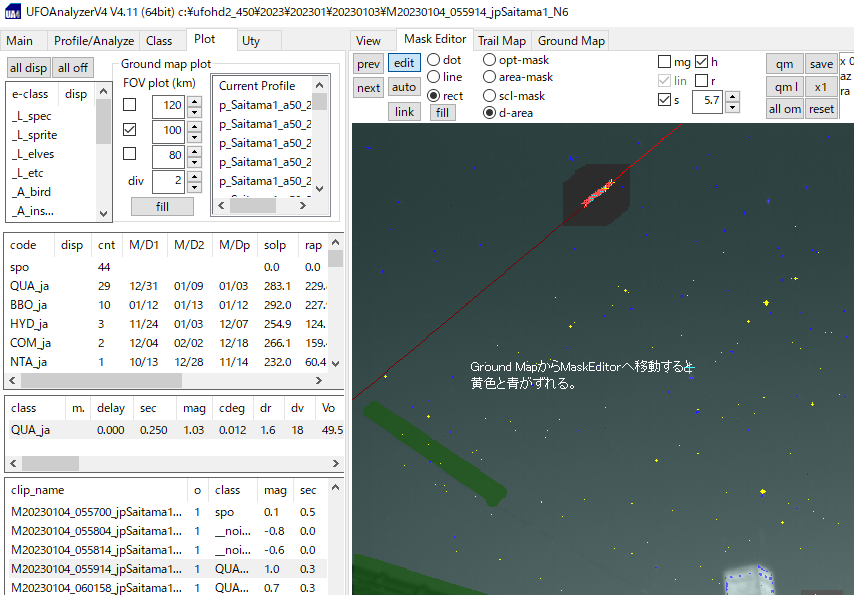Increase the div value with up arrow
854x595 pixels.
pos(191,176)
